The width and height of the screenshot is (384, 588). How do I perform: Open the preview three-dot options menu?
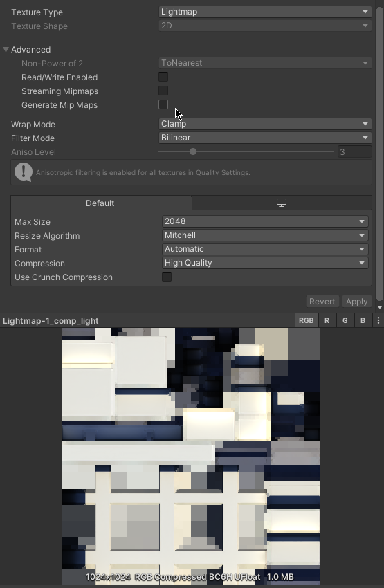point(378,320)
